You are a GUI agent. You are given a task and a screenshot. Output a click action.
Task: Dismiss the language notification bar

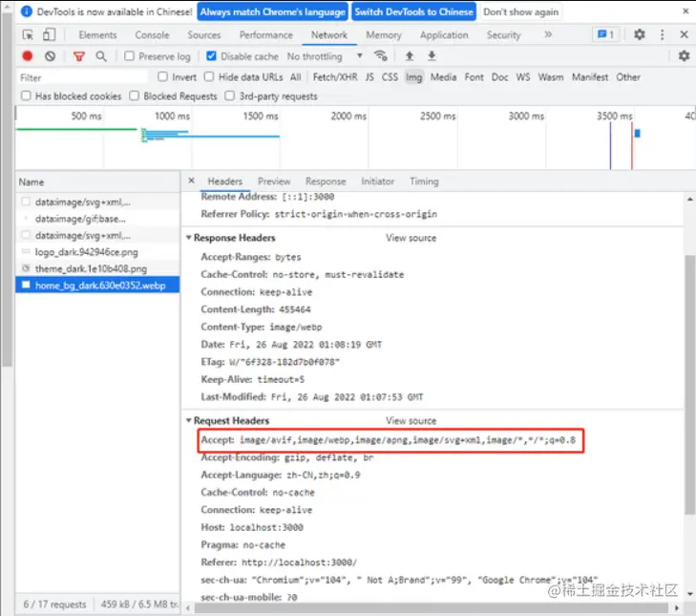pos(685,11)
